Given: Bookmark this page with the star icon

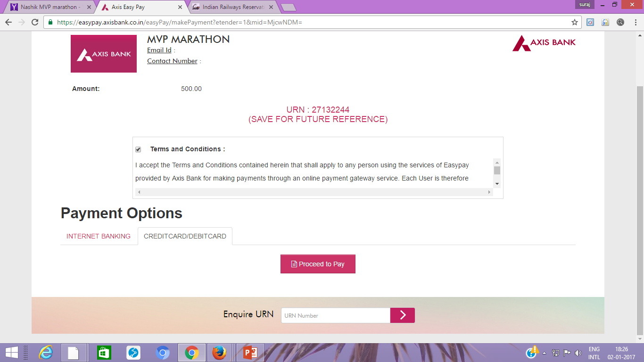Looking at the screenshot, I should point(574,22).
